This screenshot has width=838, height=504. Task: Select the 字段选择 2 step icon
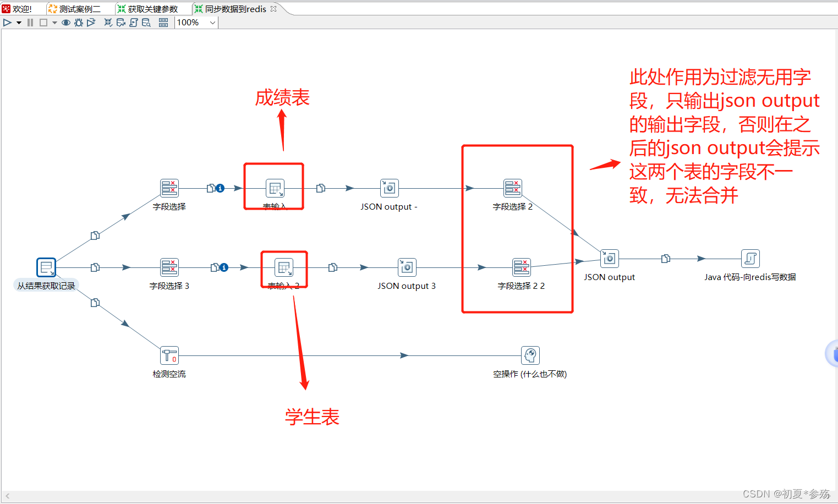coord(513,188)
